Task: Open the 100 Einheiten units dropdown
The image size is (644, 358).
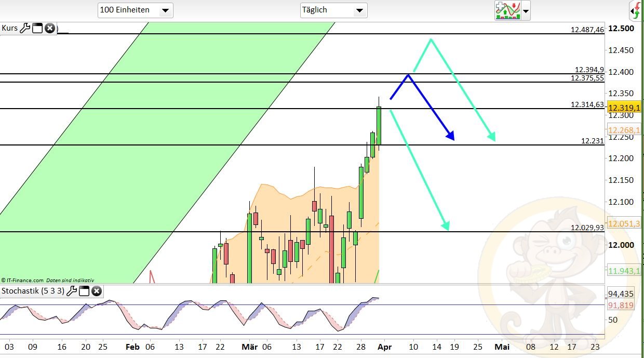Action: (135, 10)
